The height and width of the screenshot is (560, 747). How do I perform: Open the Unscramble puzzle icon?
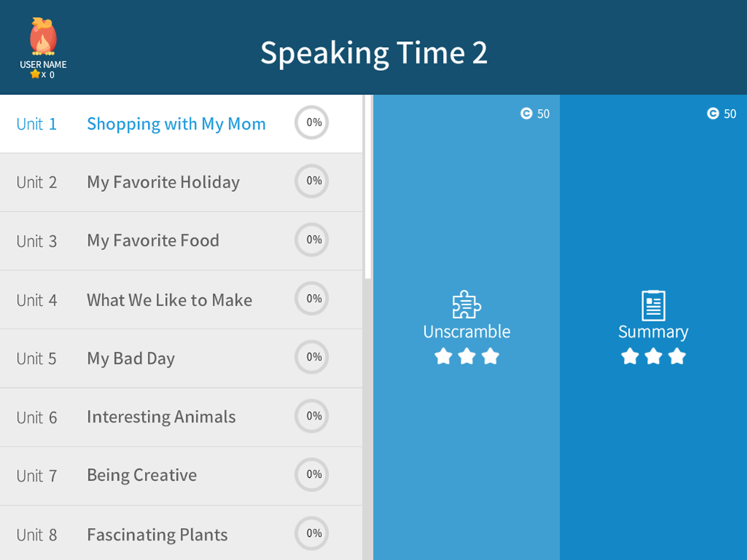[x=467, y=305]
